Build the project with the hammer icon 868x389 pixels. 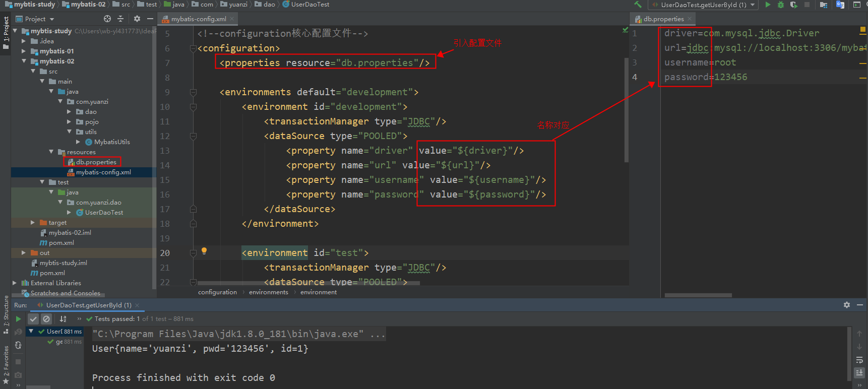[638, 5]
